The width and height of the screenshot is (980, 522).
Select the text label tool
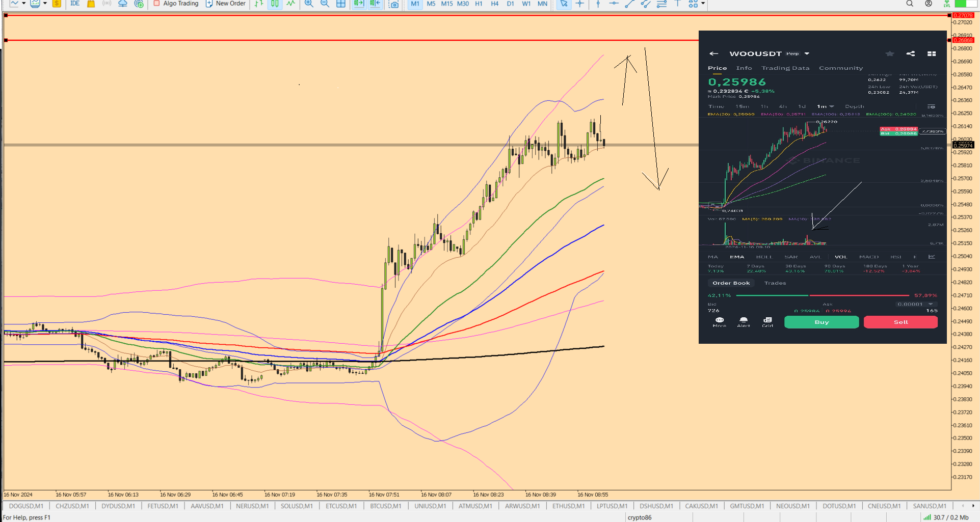tap(678, 4)
